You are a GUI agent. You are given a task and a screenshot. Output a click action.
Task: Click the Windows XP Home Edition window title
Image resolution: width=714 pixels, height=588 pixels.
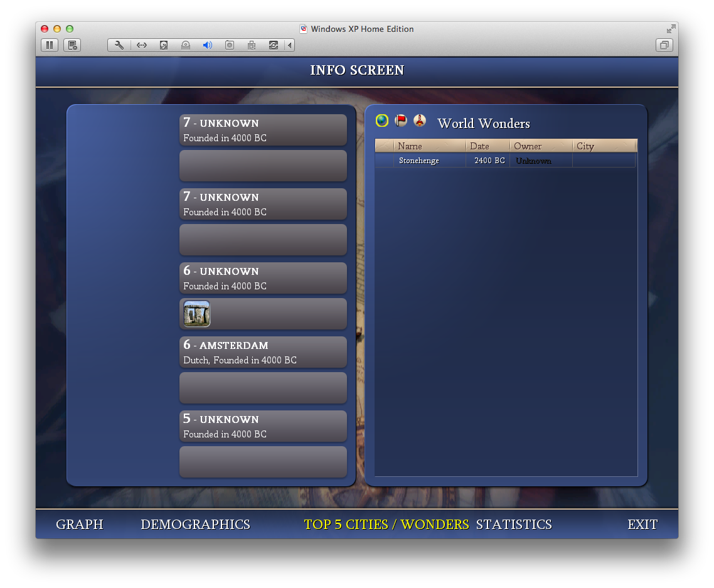pyautogui.click(x=362, y=29)
